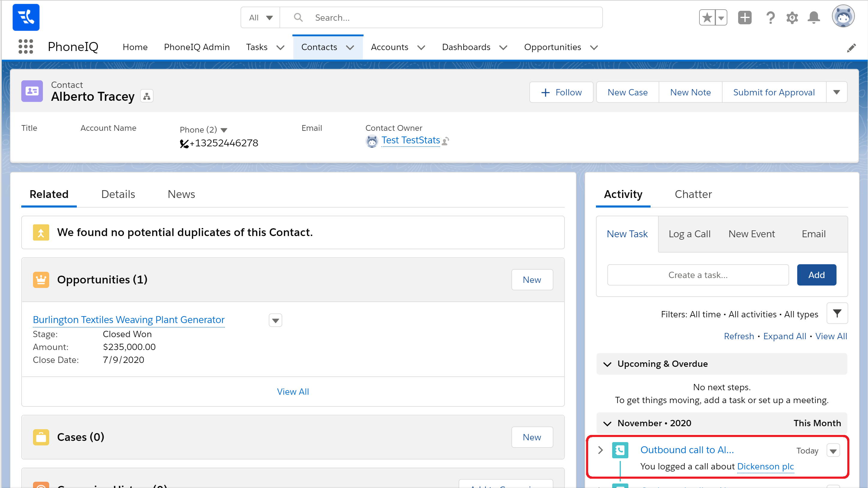Open the Contacts tab dropdown chevron
Viewport: 868px width, 488px height.
click(350, 47)
